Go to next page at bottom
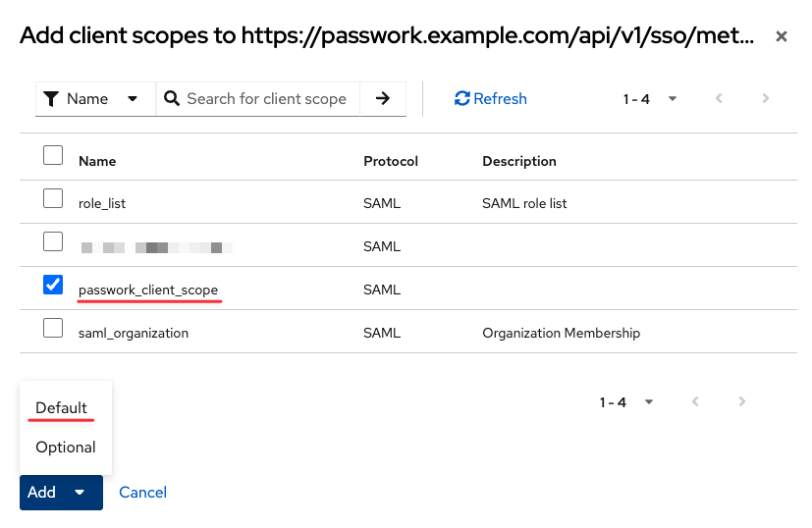The image size is (812, 528). tap(742, 402)
